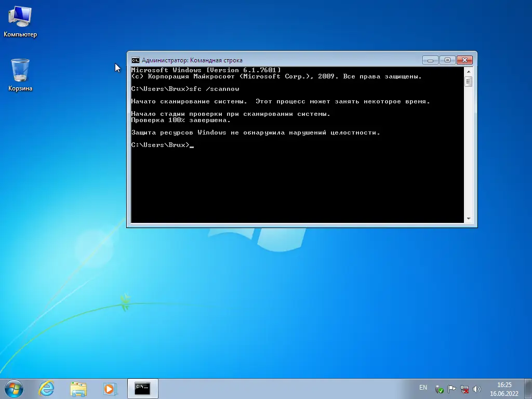Open the volume speaker tray icon
Viewport: 532px width, 399px height.
[477, 388]
